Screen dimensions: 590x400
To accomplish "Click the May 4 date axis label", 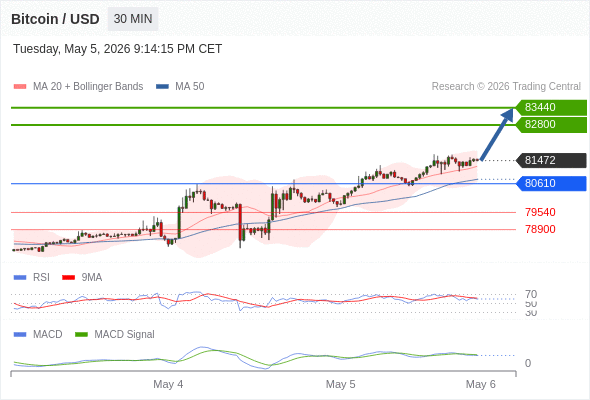I will coord(168,384).
